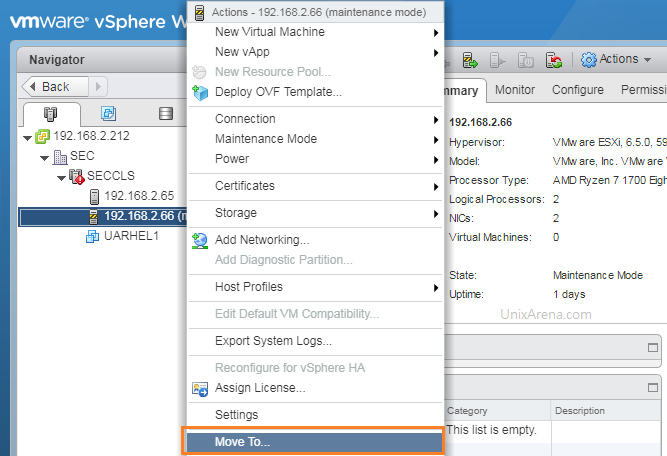Click maintenance host icon for 192.168.2.66
667x456 pixels.
pos(94,216)
